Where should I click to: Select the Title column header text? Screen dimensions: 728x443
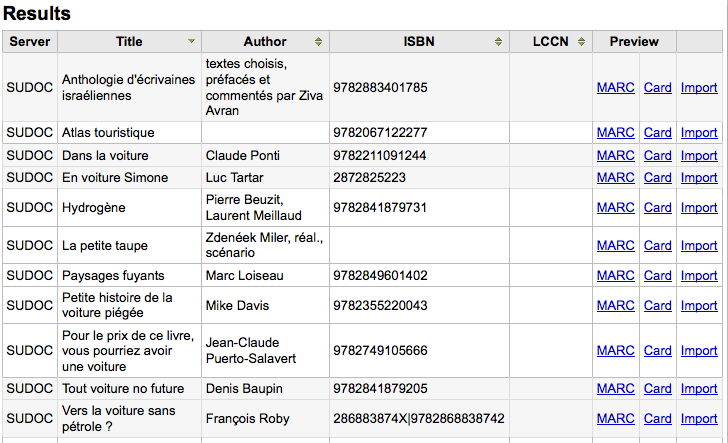[129, 42]
